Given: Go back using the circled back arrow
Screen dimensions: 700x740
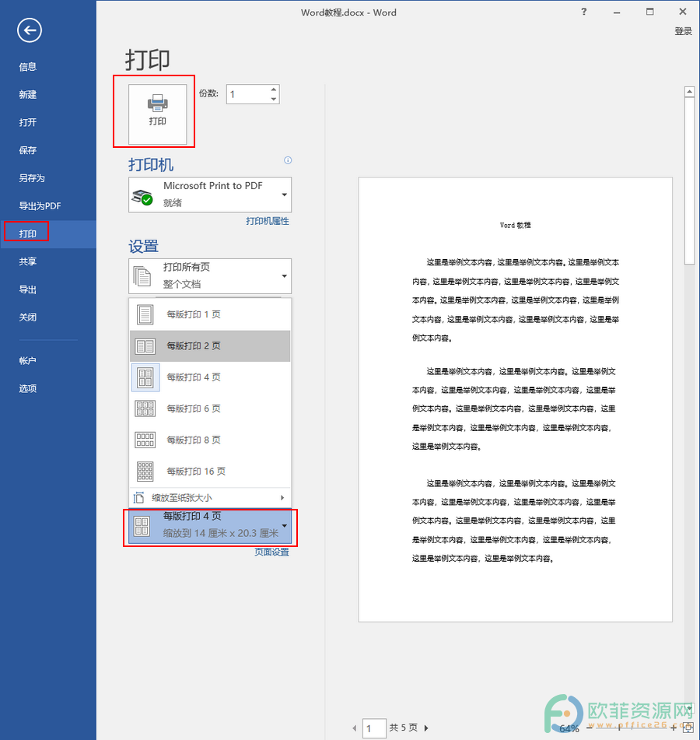Looking at the screenshot, I should coord(30,30).
